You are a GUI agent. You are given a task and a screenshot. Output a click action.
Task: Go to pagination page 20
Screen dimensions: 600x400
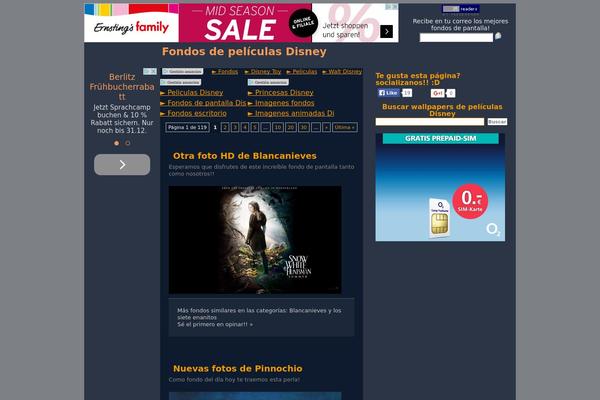291,127
